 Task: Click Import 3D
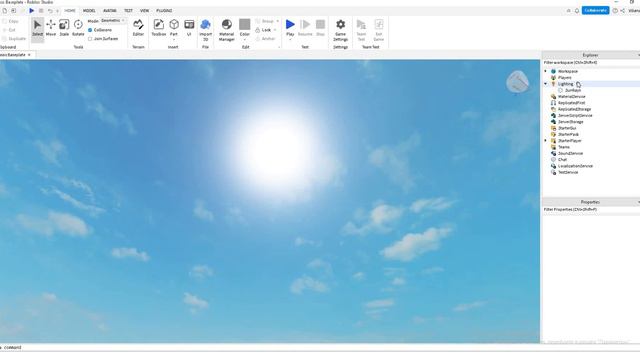coord(205,30)
